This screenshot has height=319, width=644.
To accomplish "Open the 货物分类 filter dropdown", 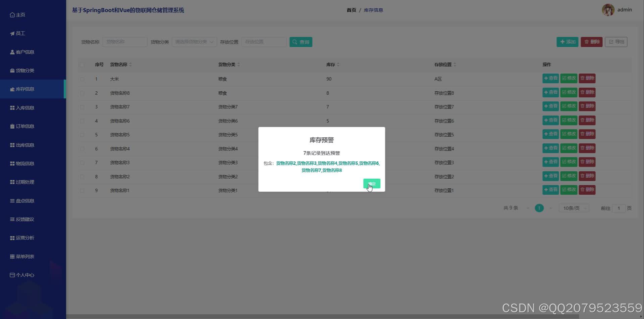I will click(194, 42).
